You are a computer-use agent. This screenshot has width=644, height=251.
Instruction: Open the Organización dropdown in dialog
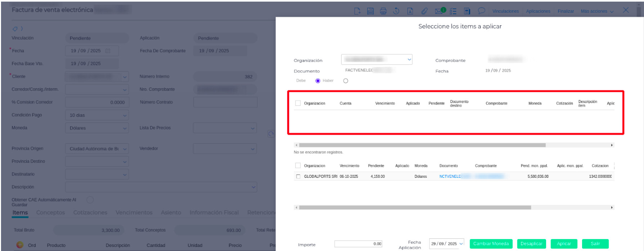tap(377, 60)
